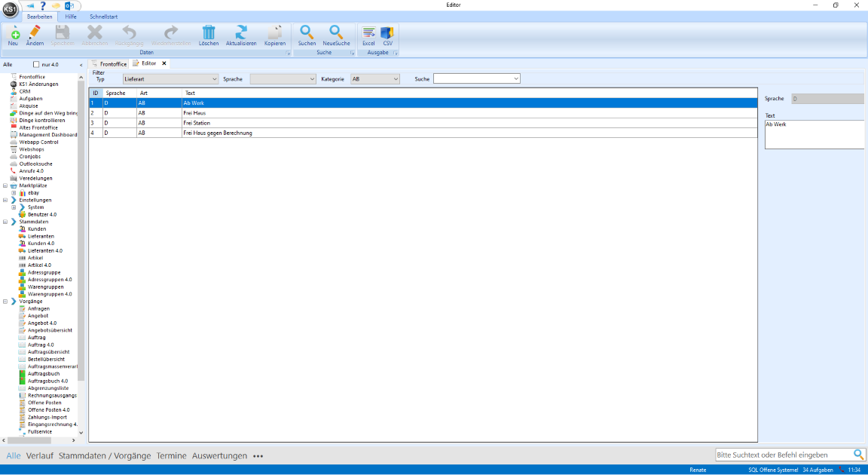
Task: Click Auswertungen in the bottom navigation
Action: (x=219, y=455)
